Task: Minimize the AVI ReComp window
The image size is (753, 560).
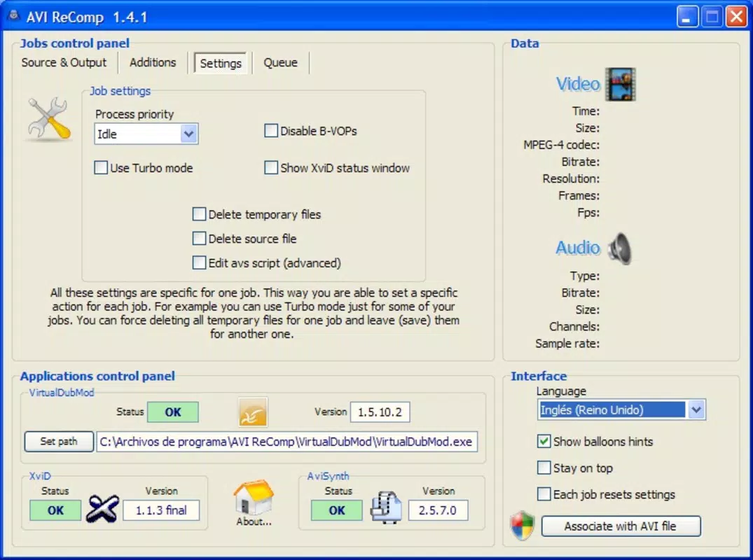Action: pos(687,17)
